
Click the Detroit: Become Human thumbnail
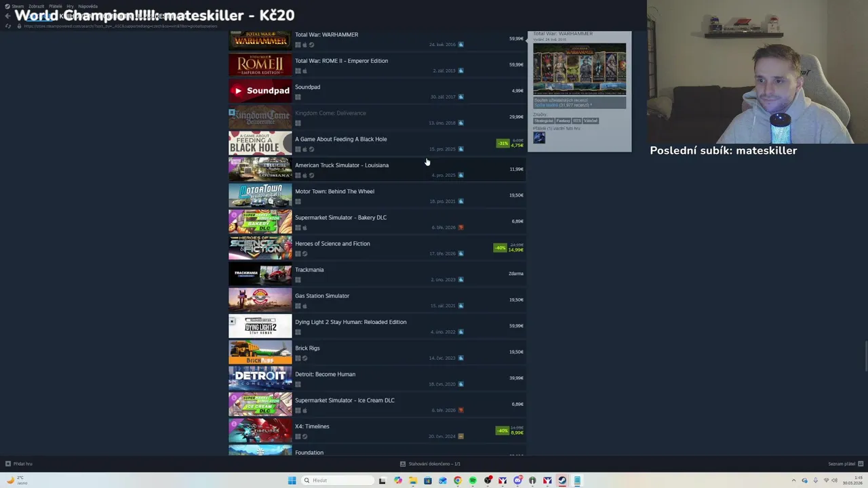260,378
